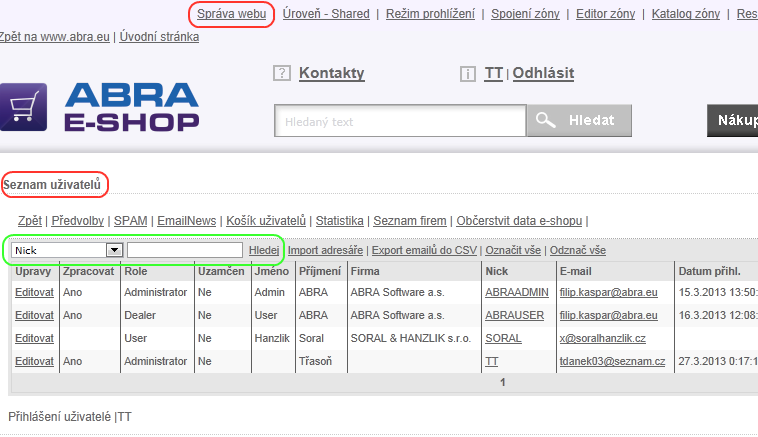Click the Třasoň surname cell
The height and width of the screenshot is (437, 758).
(x=315, y=361)
